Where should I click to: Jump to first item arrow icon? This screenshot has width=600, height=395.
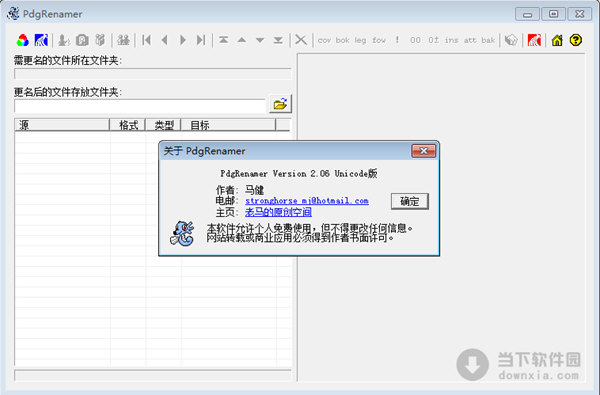pyautogui.click(x=146, y=40)
